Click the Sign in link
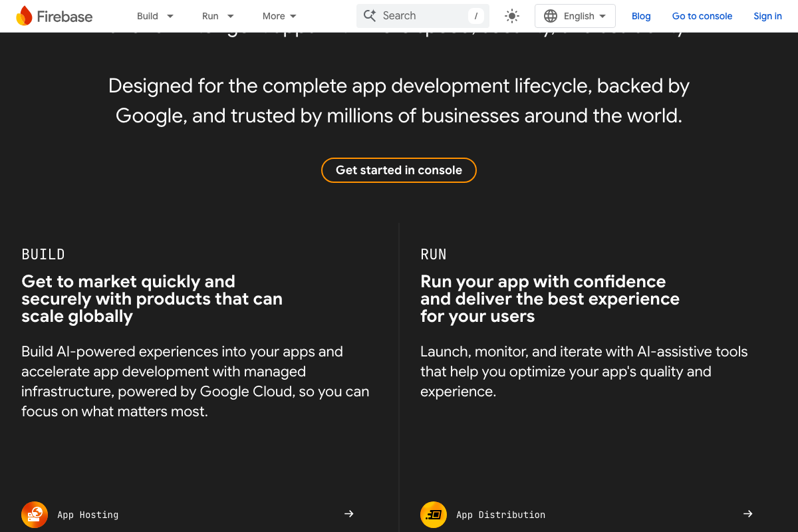 [x=767, y=16]
